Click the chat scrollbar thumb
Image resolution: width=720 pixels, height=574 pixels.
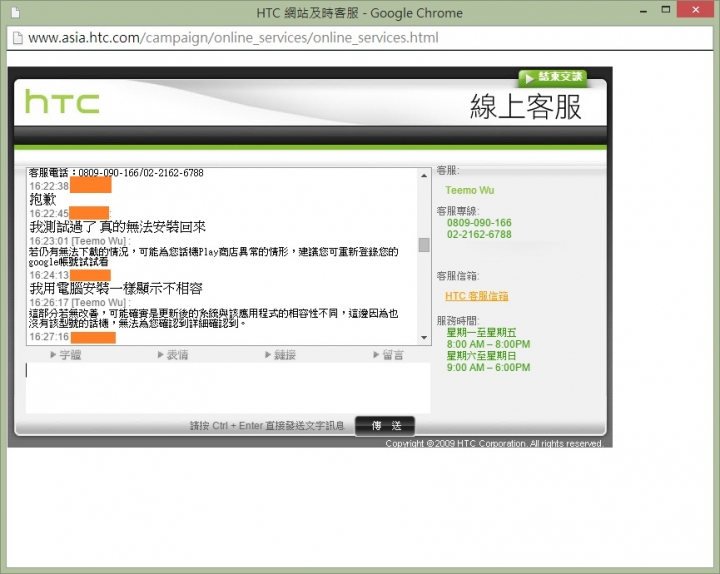(424, 245)
